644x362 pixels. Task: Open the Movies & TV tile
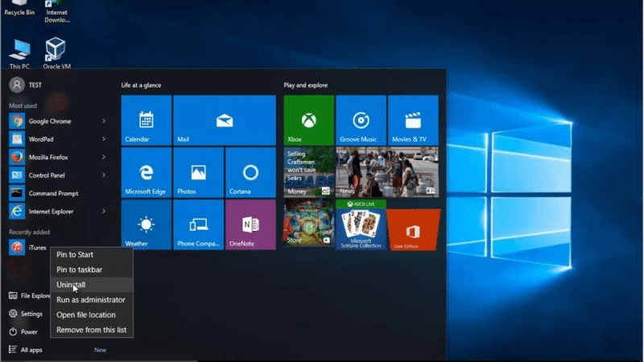click(413, 120)
